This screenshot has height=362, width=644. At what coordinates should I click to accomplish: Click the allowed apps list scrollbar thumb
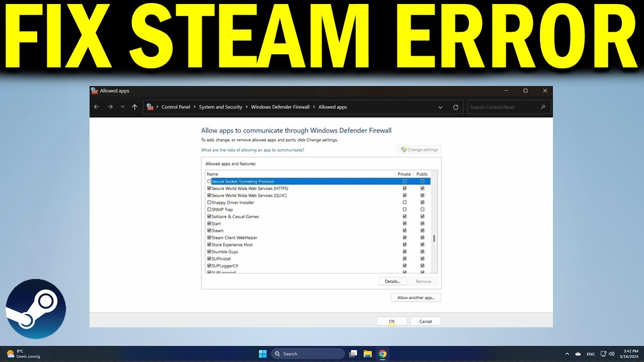pos(434,238)
